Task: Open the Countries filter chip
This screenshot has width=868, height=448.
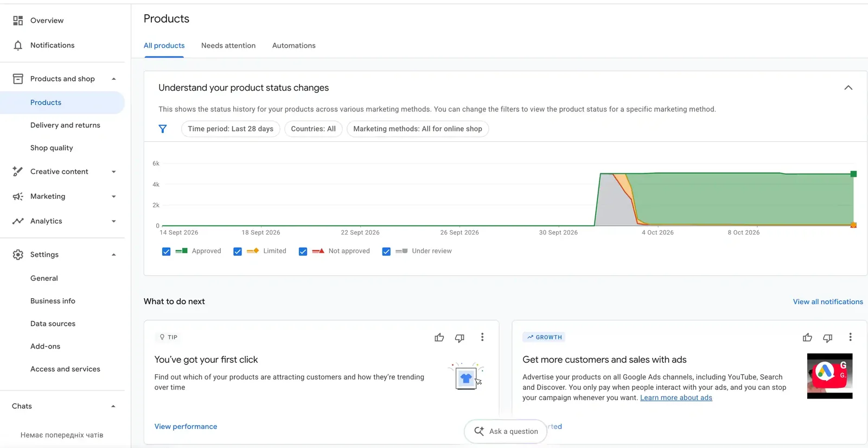Action: (x=314, y=129)
